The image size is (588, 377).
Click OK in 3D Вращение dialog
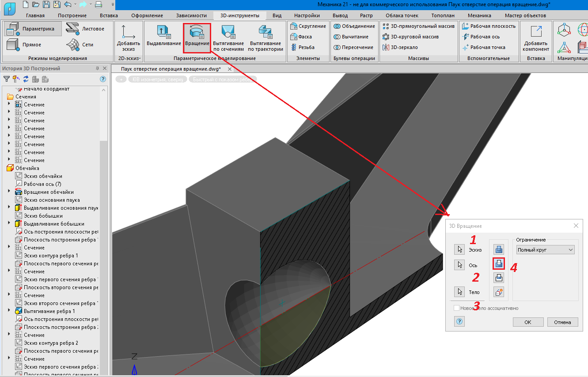coord(527,322)
